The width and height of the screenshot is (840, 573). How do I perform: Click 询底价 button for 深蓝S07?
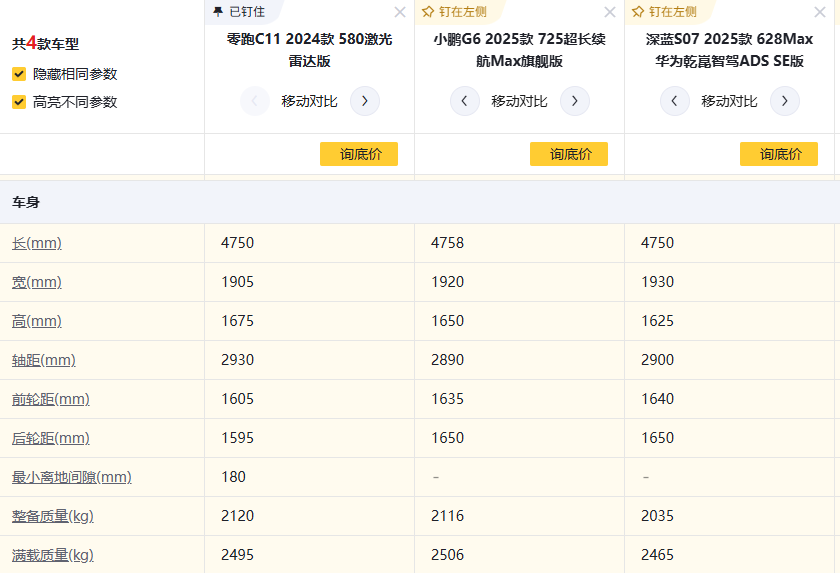(x=779, y=154)
